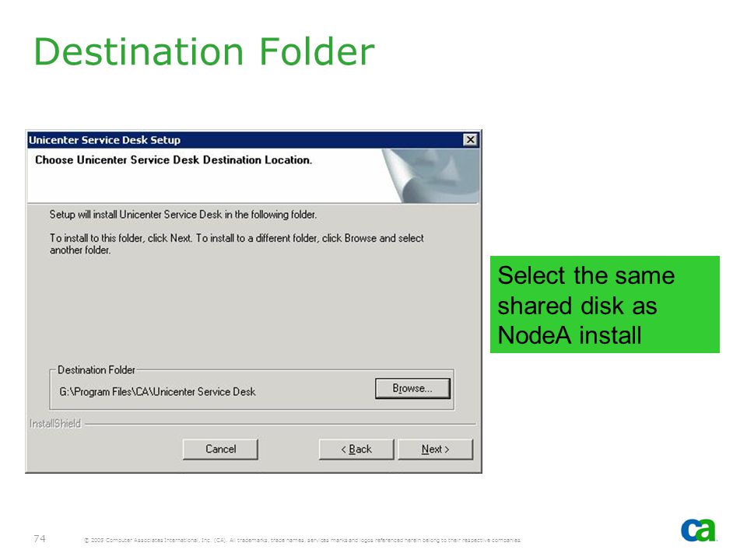The image size is (747, 560).
Task: Click the 'Destination Folder' slide title
Action: click(204, 51)
